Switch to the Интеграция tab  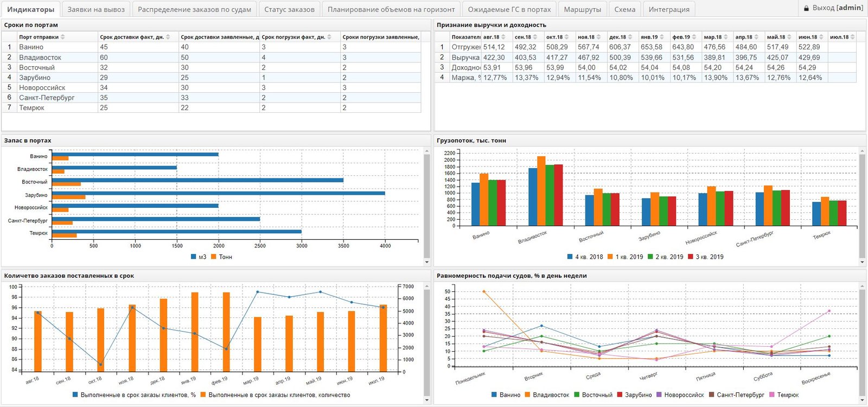pos(669,9)
